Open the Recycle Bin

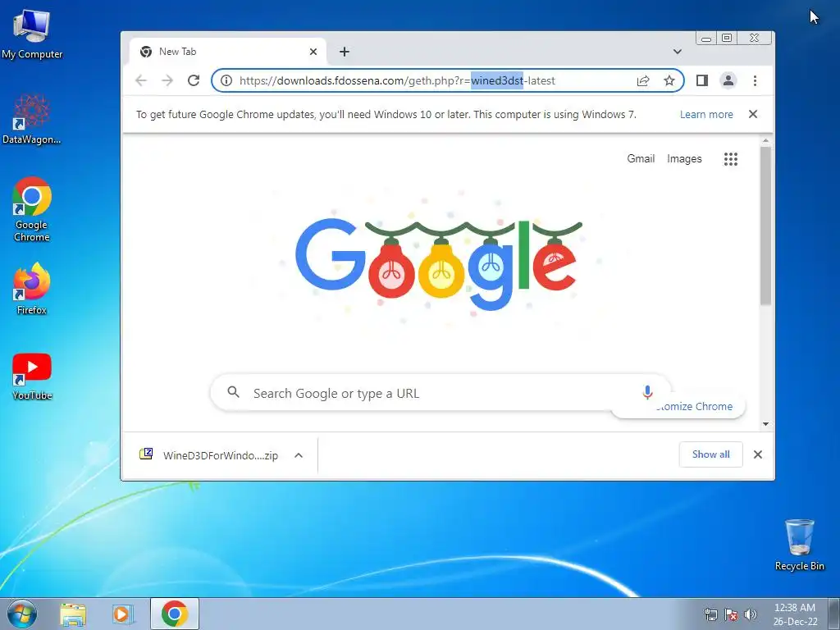tap(799, 545)
